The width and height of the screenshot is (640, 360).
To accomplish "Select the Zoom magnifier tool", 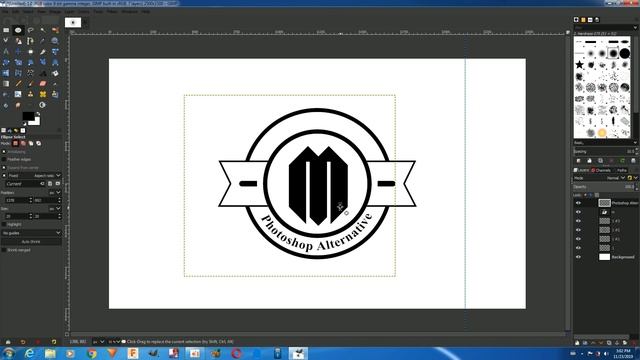I will coord(55,41).
